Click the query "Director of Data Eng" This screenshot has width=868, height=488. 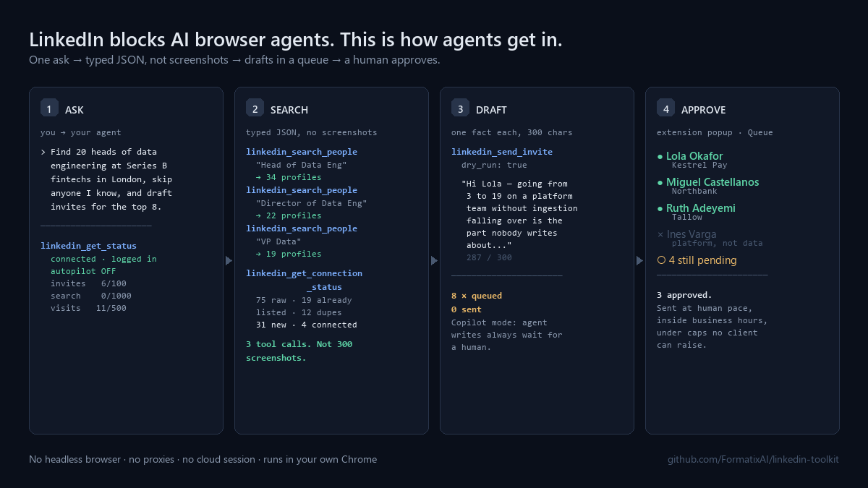coord(312,203)
